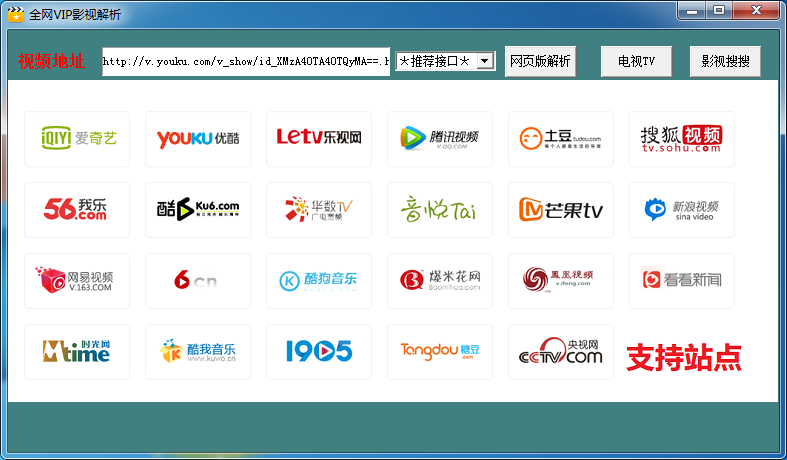Click the Baomihua logo
This screenshot has width=787, height=460.
tap(440, 281)
